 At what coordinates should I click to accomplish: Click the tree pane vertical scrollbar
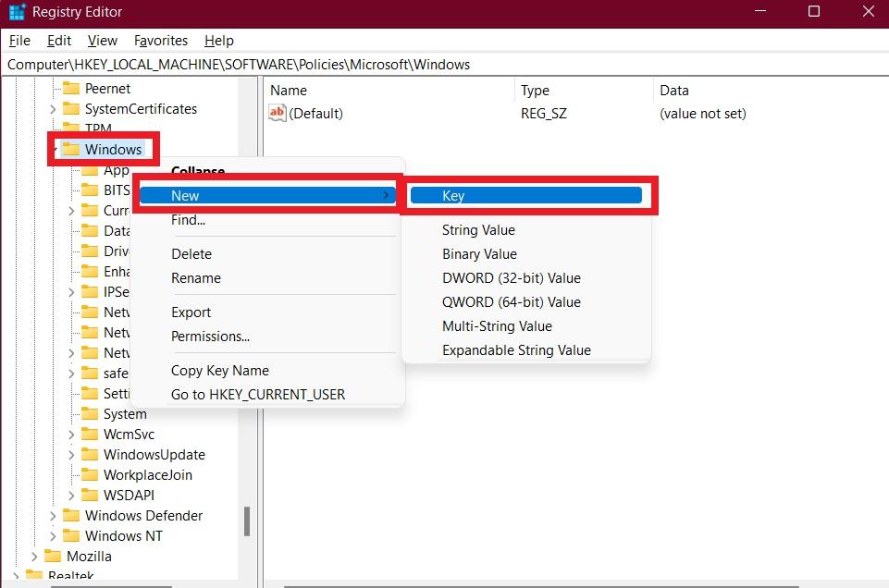247,521
